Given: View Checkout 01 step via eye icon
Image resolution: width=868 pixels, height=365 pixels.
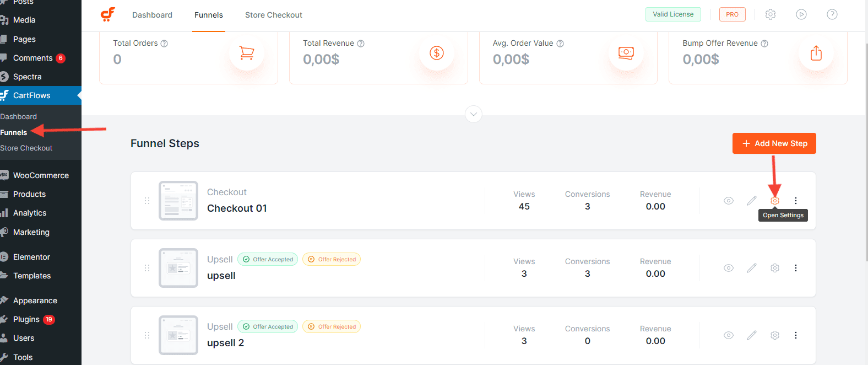Looking at the screenshot, I should 729,201.
